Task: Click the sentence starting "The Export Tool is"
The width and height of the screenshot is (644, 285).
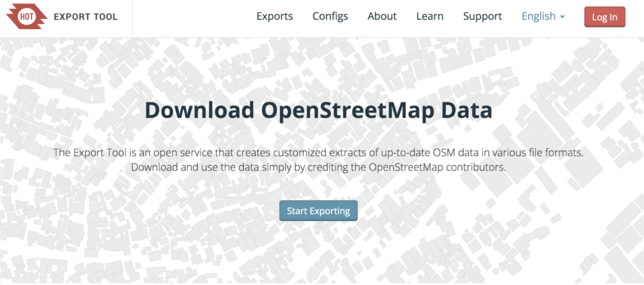Action: tap(319, 152)
